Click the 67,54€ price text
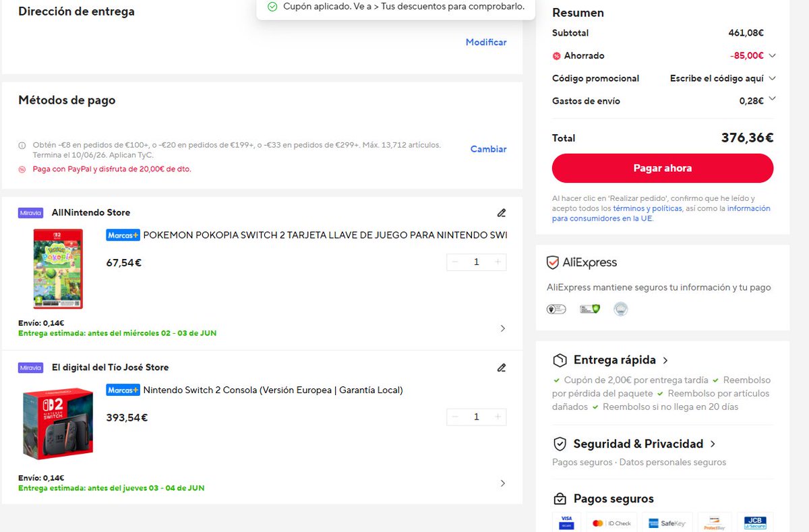The width and height of the screenshot is (809, 532). pos(124,263)
